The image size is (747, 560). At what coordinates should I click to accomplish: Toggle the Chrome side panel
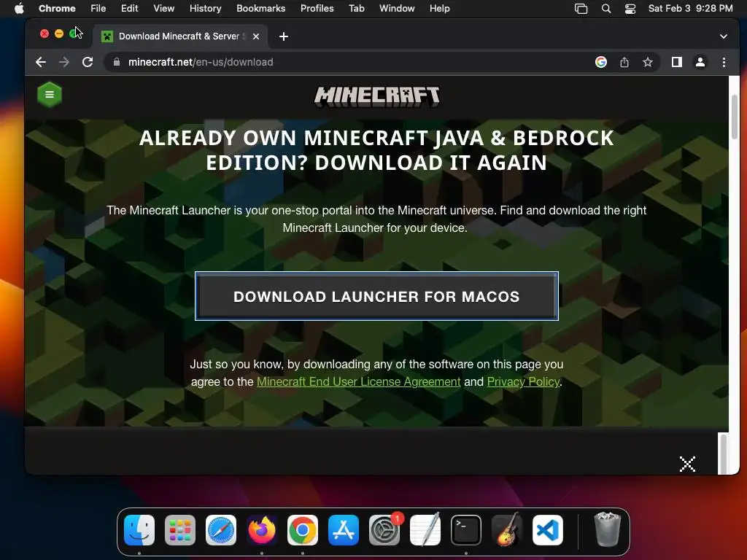tap(677, 62)
